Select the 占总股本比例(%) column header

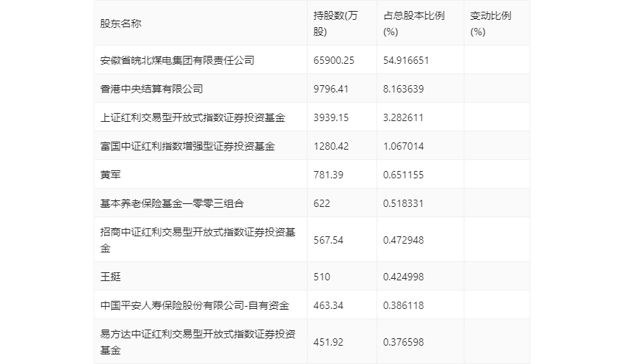[x=414, y=23]
